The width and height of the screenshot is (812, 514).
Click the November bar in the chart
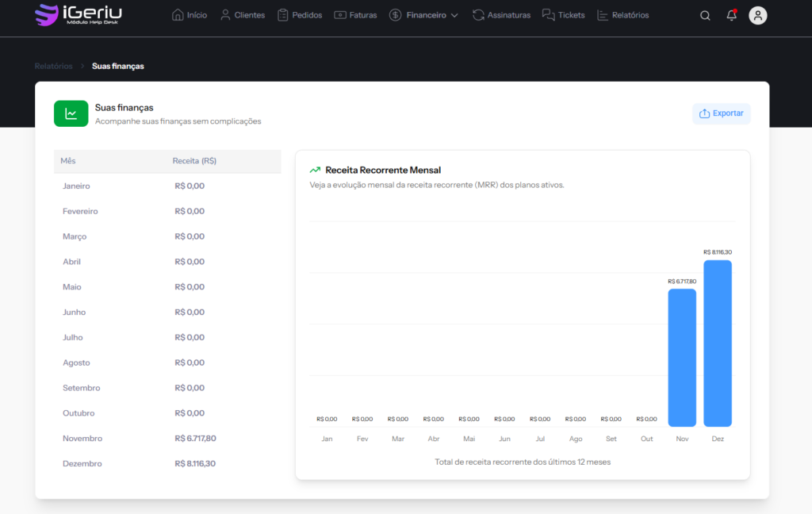[682, 357]
